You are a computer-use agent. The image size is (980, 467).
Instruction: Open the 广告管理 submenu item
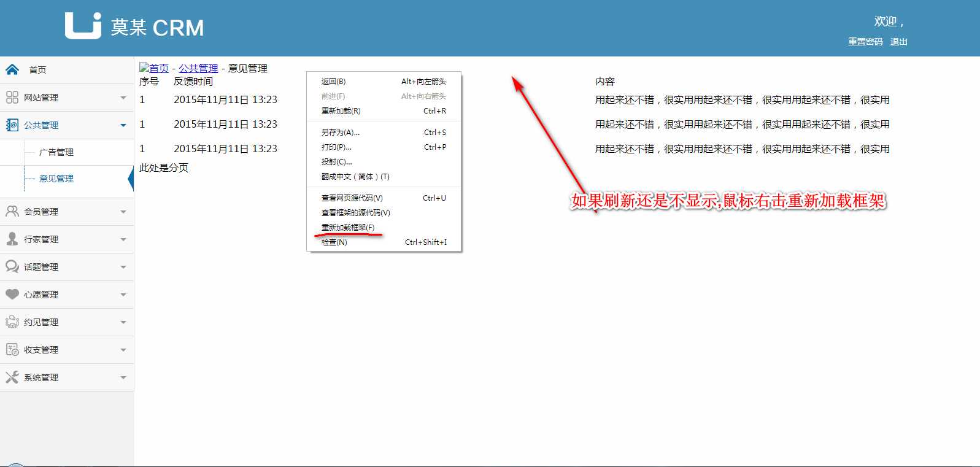click(x=56, y=152)
